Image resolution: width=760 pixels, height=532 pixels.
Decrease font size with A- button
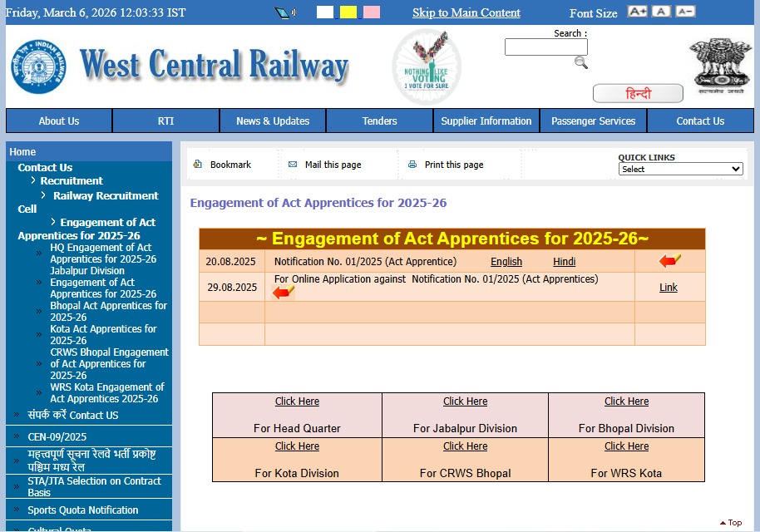pos(685,12)
